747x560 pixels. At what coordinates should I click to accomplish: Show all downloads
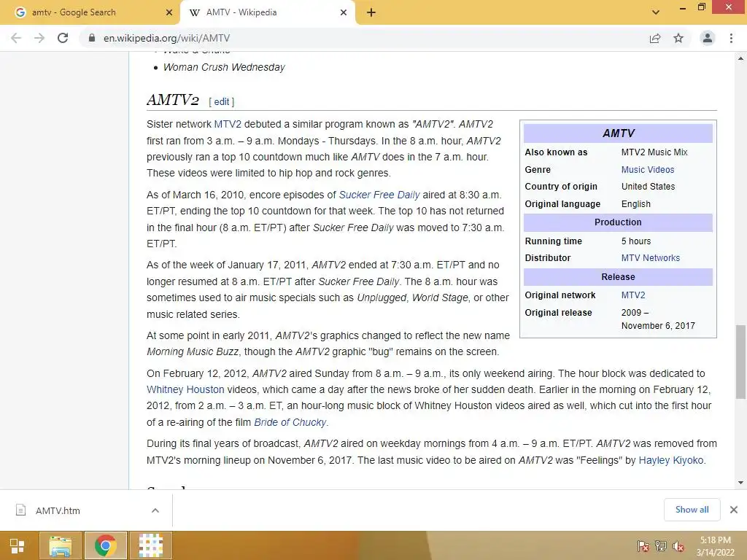tap(692, 510)
